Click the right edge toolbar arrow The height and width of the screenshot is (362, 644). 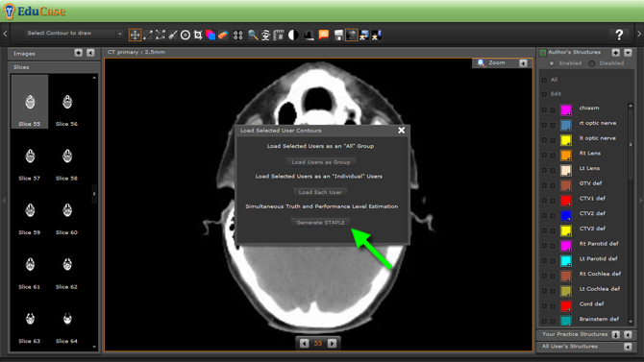[x=639, y=34]
